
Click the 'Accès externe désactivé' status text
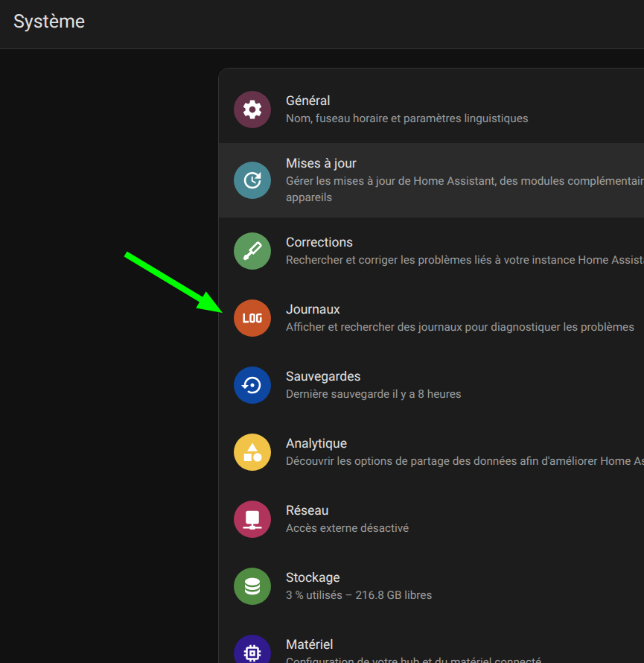tap(347, 528)
